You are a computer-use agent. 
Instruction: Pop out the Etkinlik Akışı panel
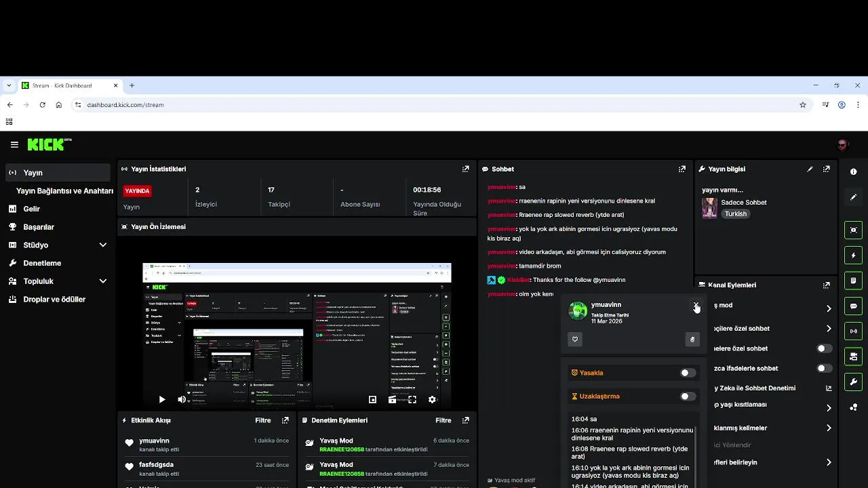285,420
